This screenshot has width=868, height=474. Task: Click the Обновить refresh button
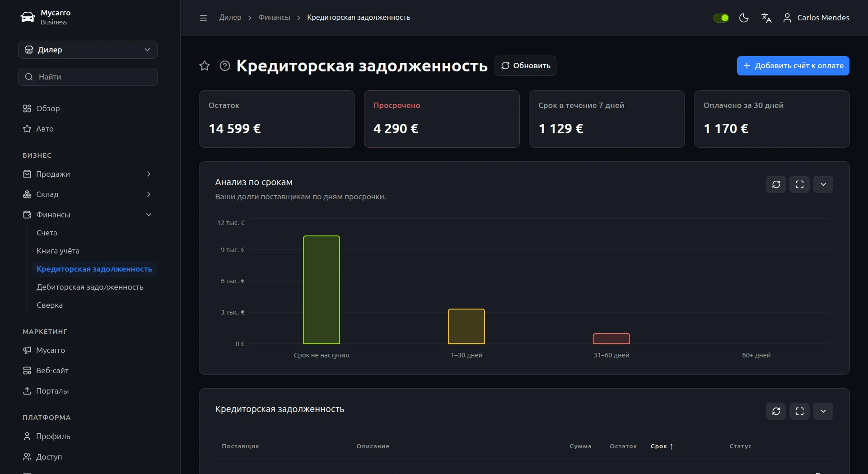tap(525, 66)
